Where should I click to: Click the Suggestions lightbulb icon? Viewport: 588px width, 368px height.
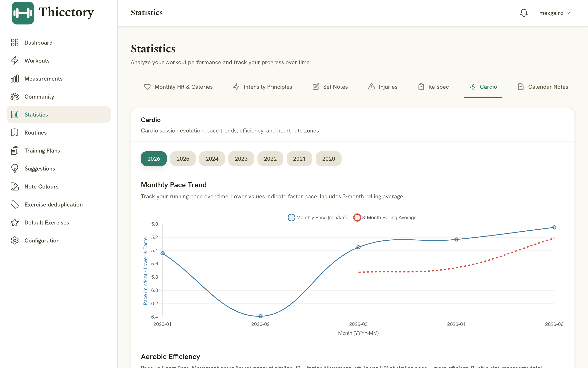point(14,168)
